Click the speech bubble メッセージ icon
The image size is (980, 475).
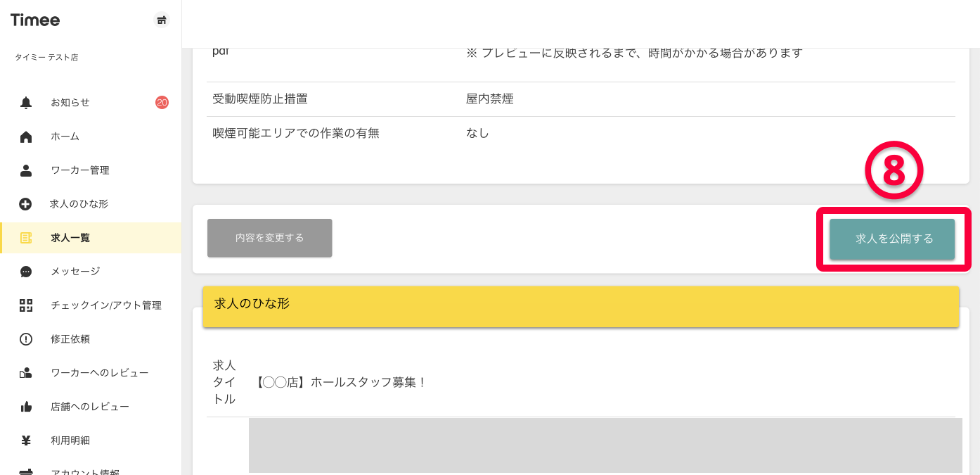[x=26, y=272]
